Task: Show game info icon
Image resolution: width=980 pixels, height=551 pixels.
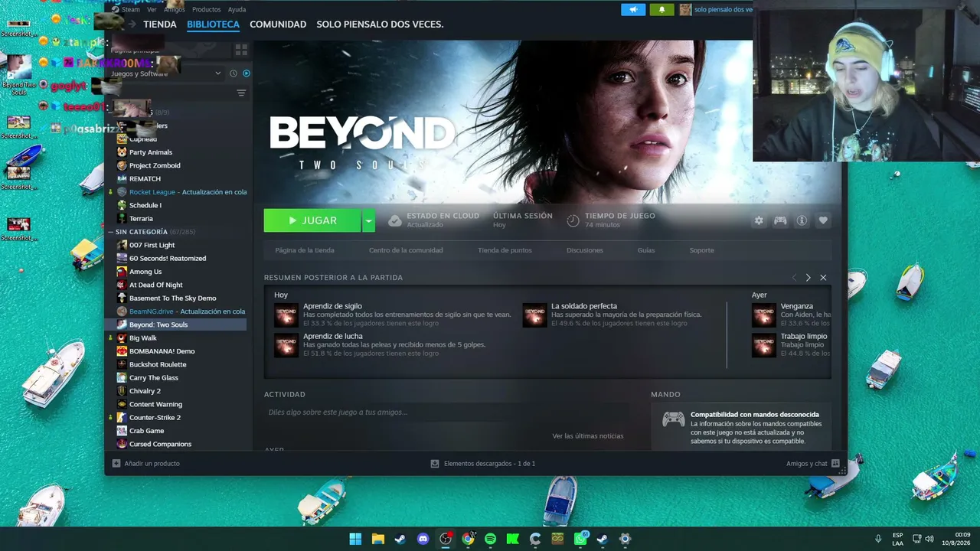Action: coord(802,220)
